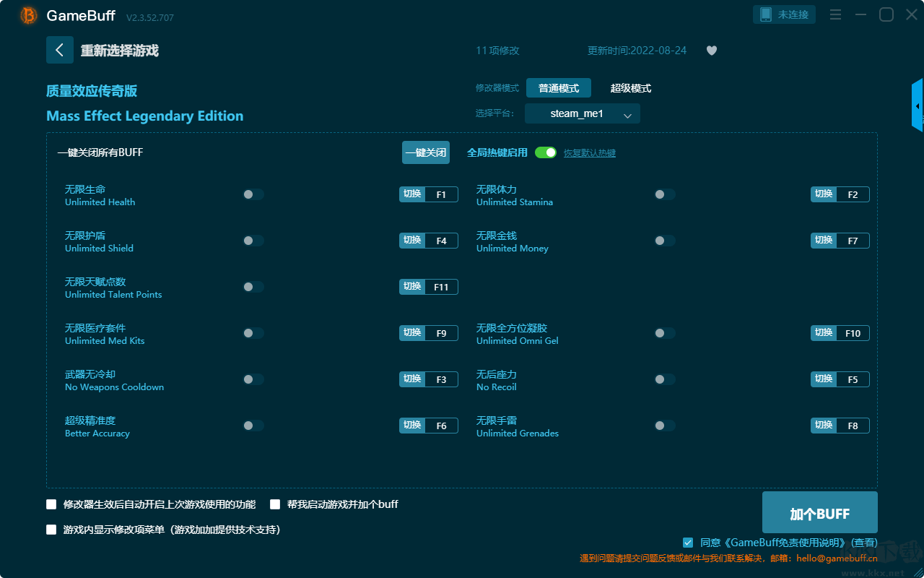Click 切换 button for F6 hotkey
The image size is (924, 578).
412,426
